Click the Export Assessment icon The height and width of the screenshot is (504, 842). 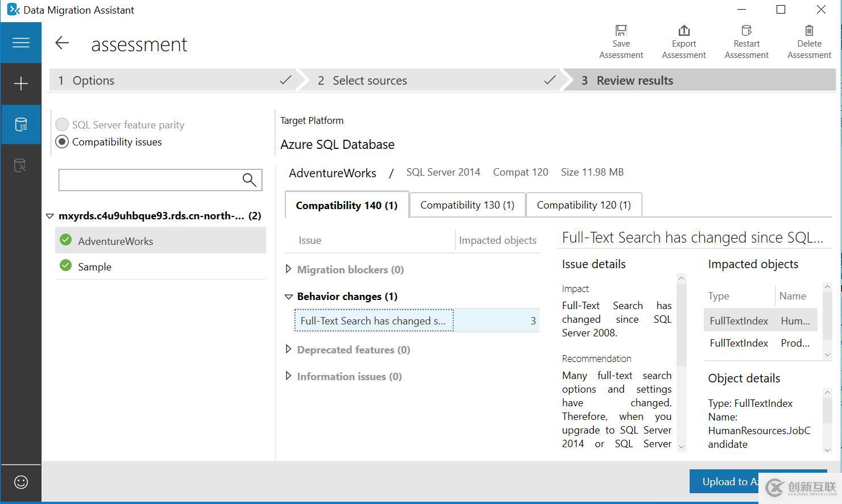[683, 31]
